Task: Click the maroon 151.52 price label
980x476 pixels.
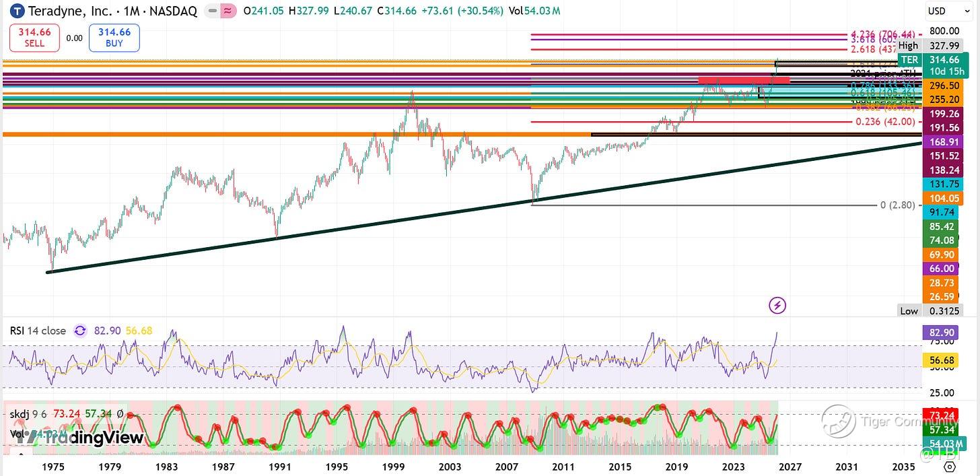Action: click(x=942, y=156)
